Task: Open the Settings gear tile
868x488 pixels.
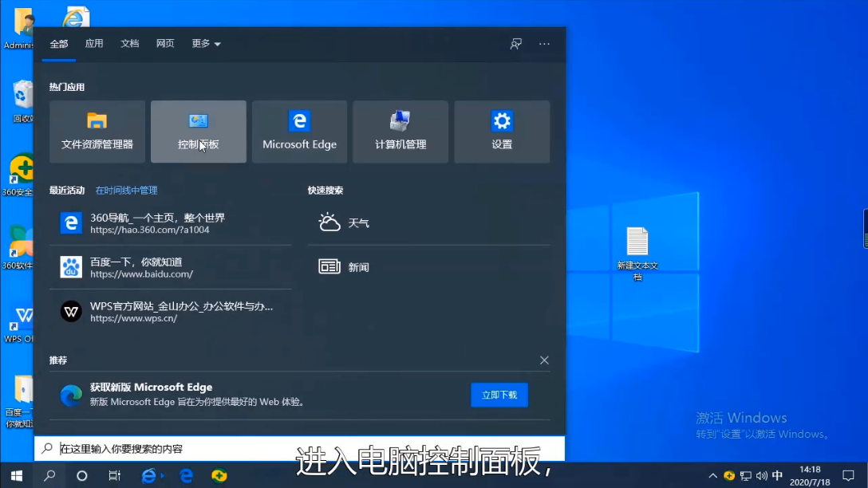Action: [x=502, y=132]
